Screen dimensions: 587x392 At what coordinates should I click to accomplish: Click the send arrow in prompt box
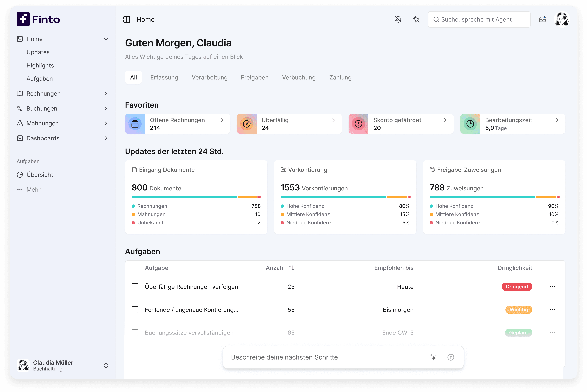(x=451, y=357)
